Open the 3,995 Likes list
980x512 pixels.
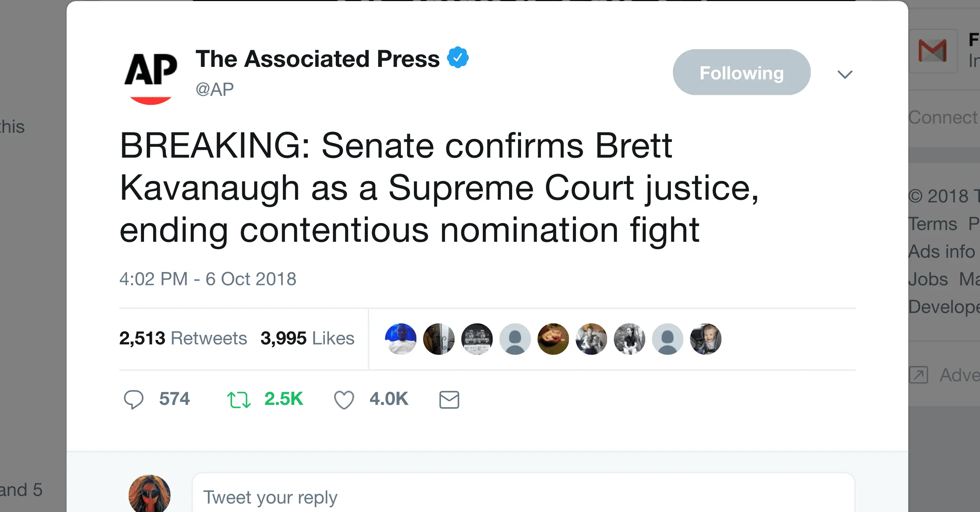coord(307,338)
